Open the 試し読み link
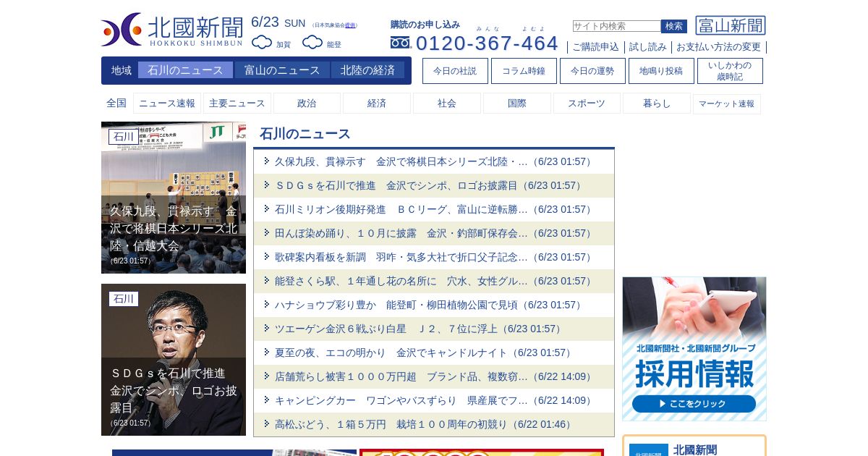This screenshot has height=456, width=868. pyautogui.click(x=648, y=47)
